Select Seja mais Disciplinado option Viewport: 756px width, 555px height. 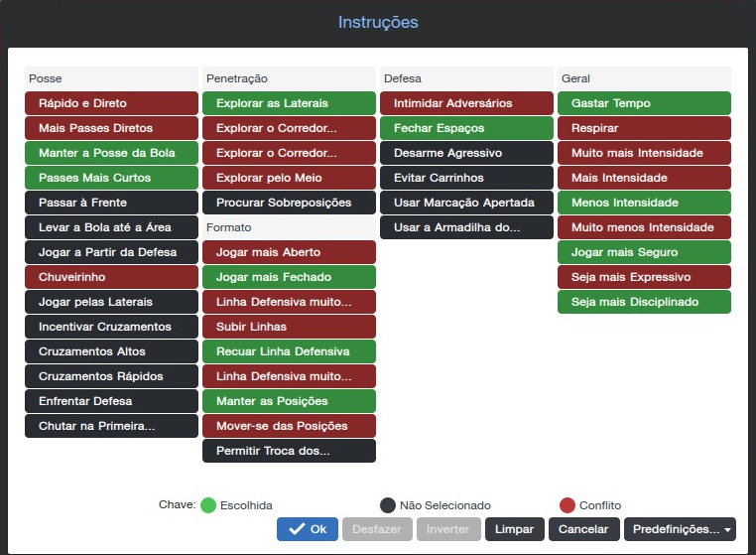click(x=644, y=302)
